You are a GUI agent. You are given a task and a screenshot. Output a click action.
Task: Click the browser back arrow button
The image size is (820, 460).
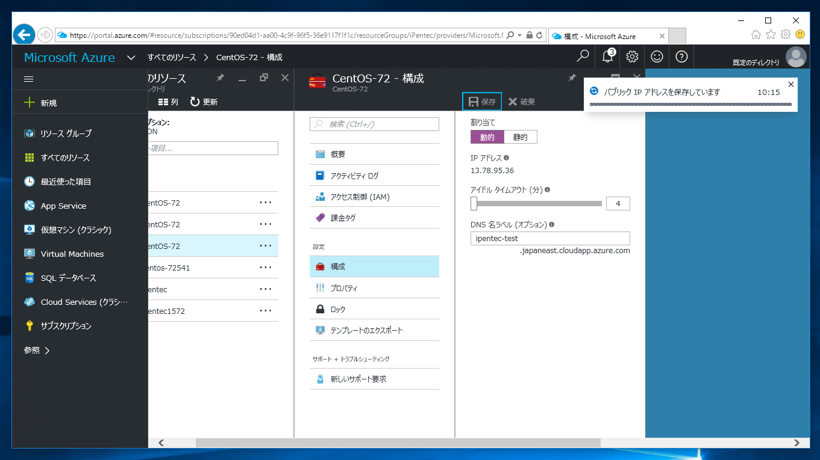[24, 35]
